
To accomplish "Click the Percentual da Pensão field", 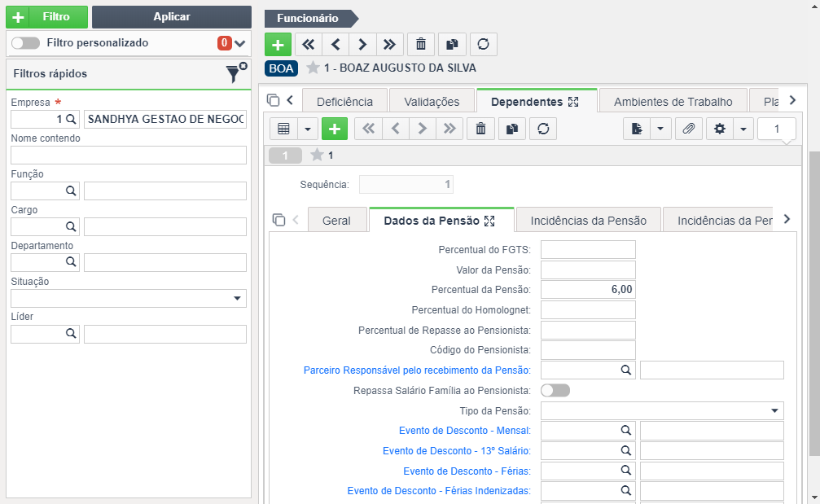I will point(588,290).
